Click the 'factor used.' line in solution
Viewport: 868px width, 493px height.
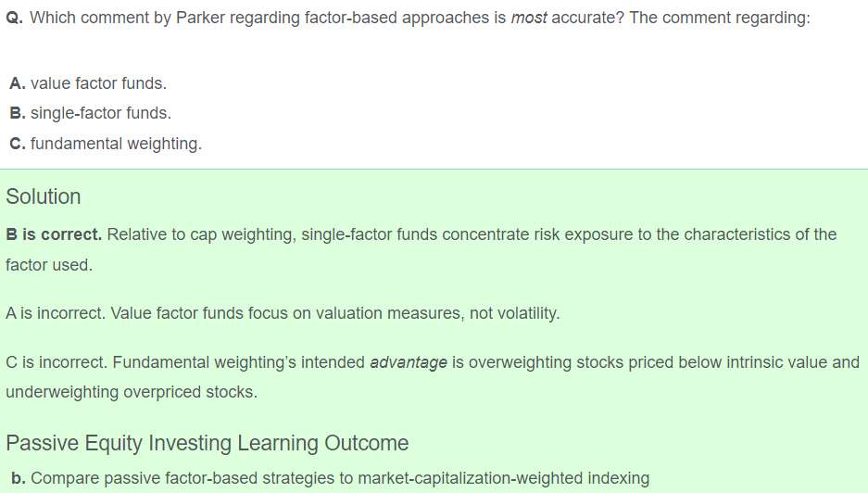click(49, 265)
